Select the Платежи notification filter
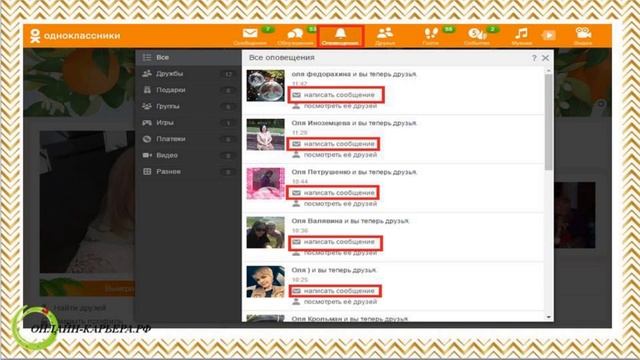Viewport: 640px width, 360px height. pos(188,139)
